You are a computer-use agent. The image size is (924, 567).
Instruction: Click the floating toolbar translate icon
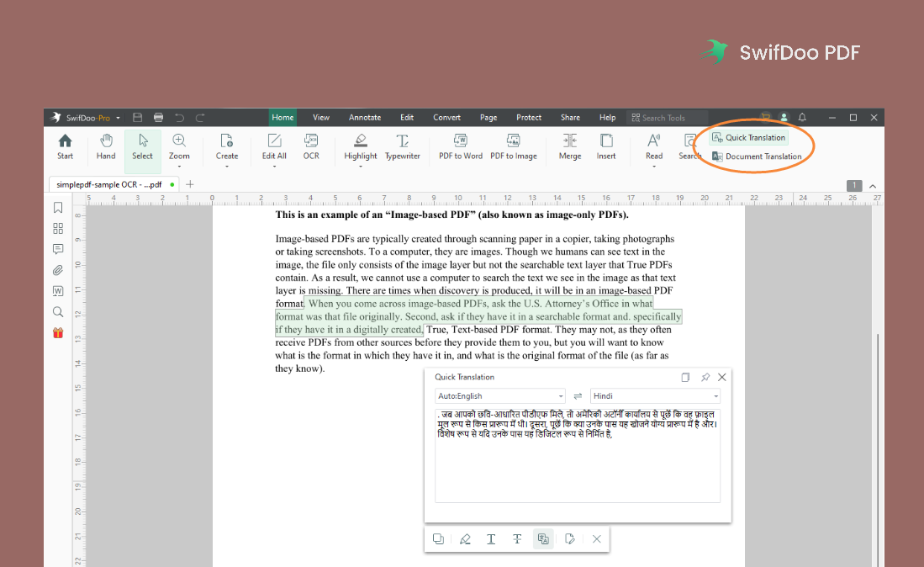pyautogui.click(x=543, y=538)
